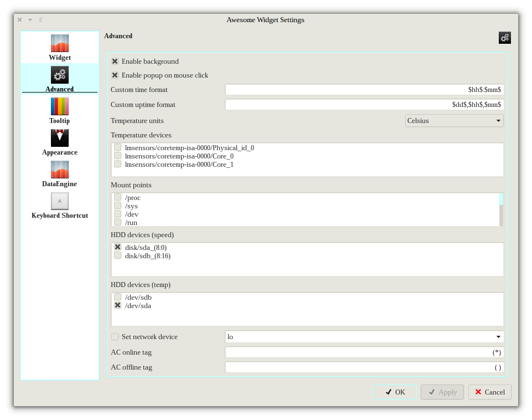The width and height of the screenshot is (532, 420).
Task: Open the Appearance tuxedo icon
Action: (x=60, y=138)
